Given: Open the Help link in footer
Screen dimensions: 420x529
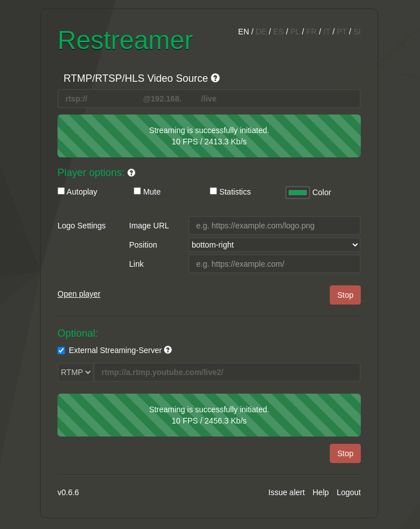Looking at the screenshot, I should [320, 492].
